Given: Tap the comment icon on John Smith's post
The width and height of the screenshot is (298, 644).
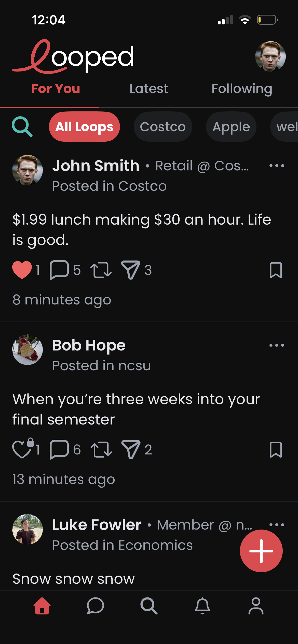Looking at the screenshot, I should click(x=59, y=270).
